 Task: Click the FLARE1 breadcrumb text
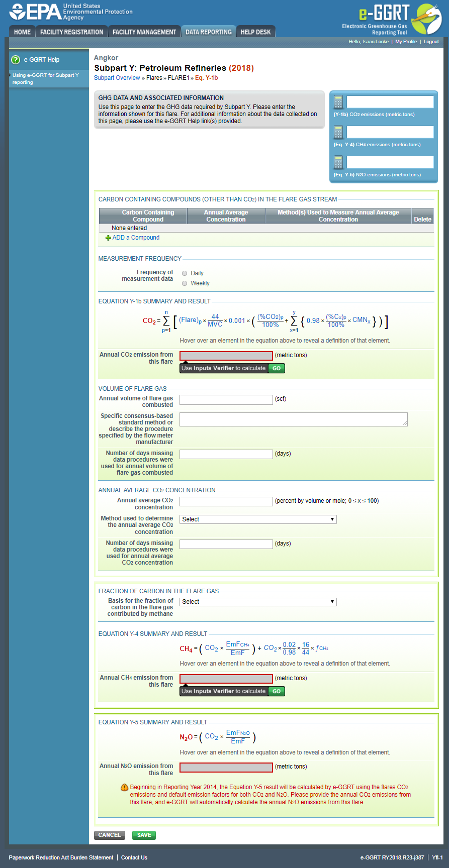[178, 78]
